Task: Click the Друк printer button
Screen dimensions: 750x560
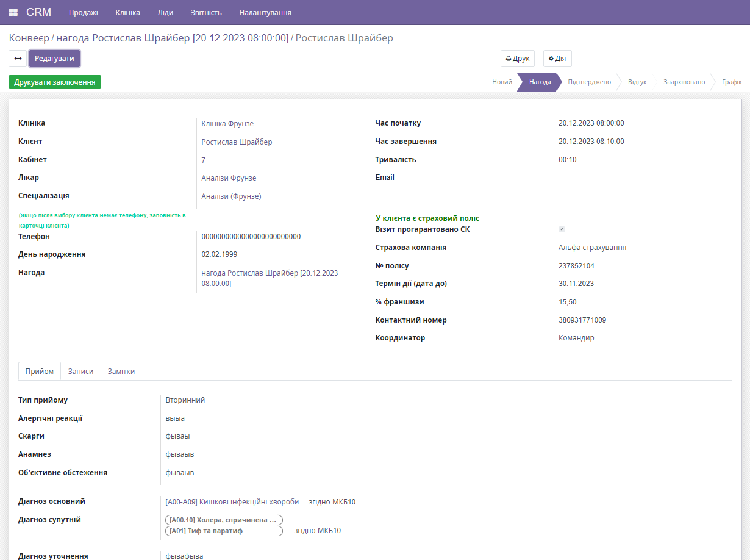Action: 517,59
